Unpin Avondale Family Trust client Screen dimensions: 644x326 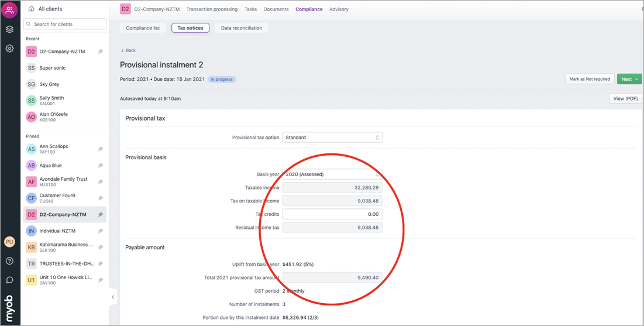pyautogui.click(x=100, y=181)
